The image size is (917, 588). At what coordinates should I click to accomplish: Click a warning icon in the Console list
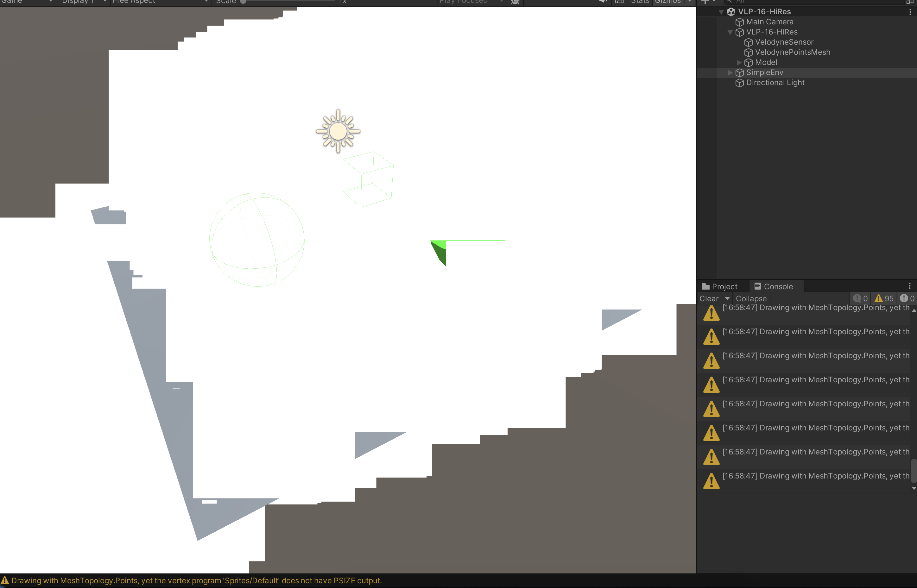[x=711, y=314]
